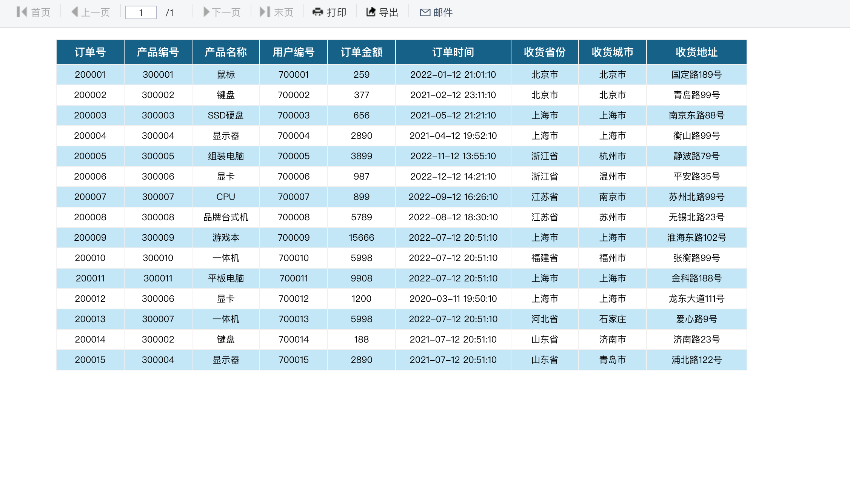
Task: Click the 品牌台式机 product cell
Action: pyautogui.click(x=226, y=217)
